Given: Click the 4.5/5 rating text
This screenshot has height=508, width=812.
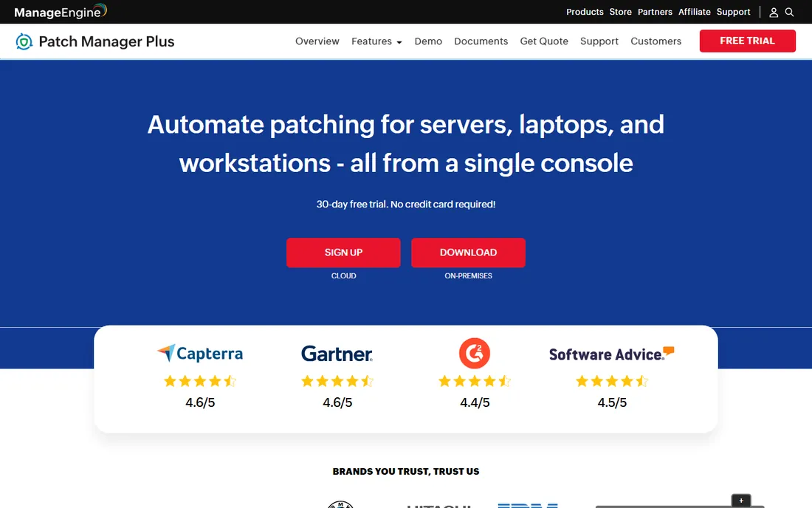Looking at the screenshot, I should [x=612, y=402].
